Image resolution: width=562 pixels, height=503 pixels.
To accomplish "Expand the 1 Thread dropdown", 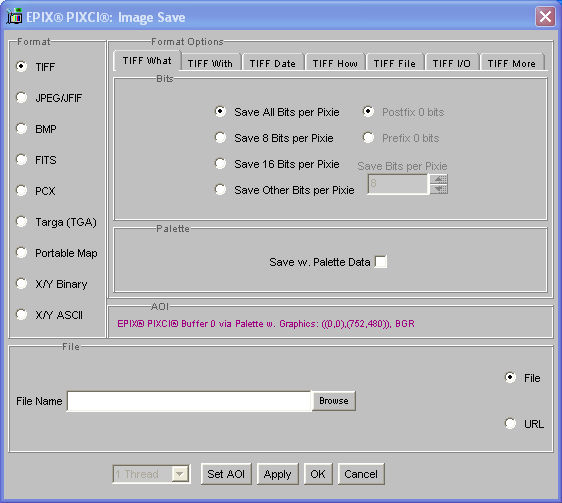I will [x=180, y=474].
